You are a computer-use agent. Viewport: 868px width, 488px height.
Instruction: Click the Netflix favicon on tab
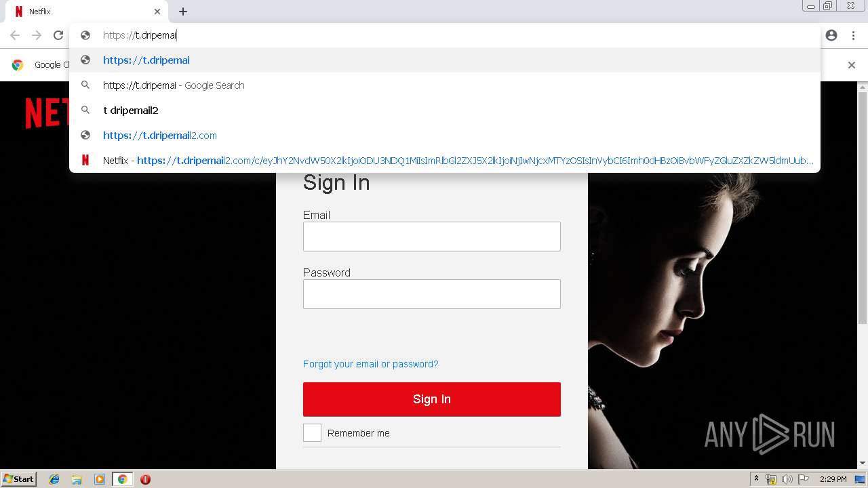tap(19, 12)
